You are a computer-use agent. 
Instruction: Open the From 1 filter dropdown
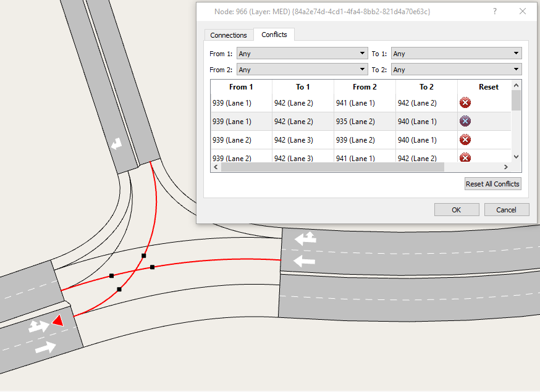click(303, 54)
